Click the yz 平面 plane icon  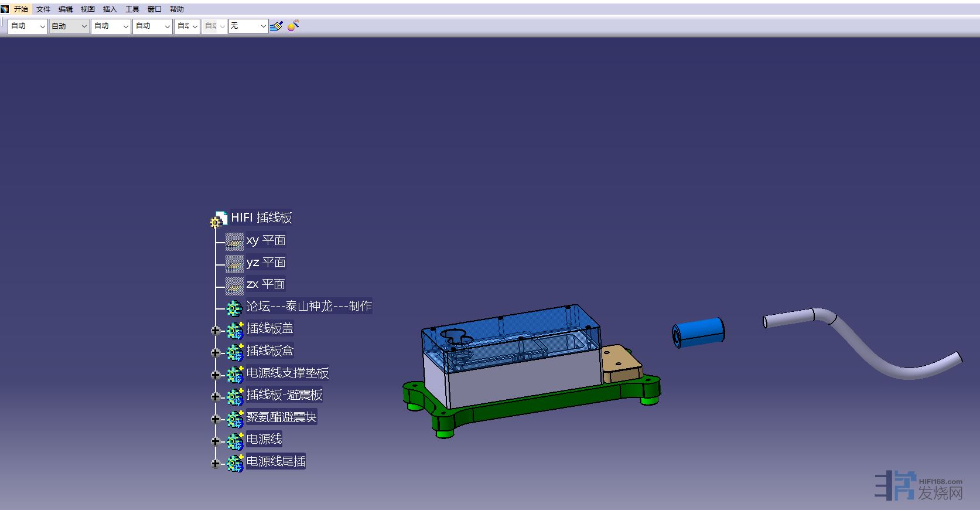point(234,263)
